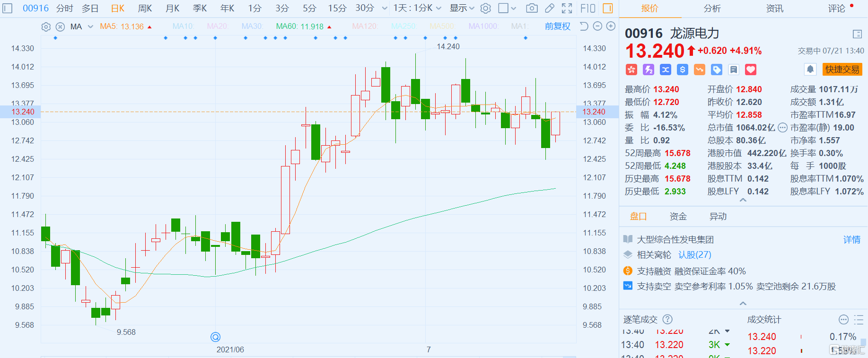Open 详情 company details link
This screenshot has width=868, height=358.
[x=852, y=240]
